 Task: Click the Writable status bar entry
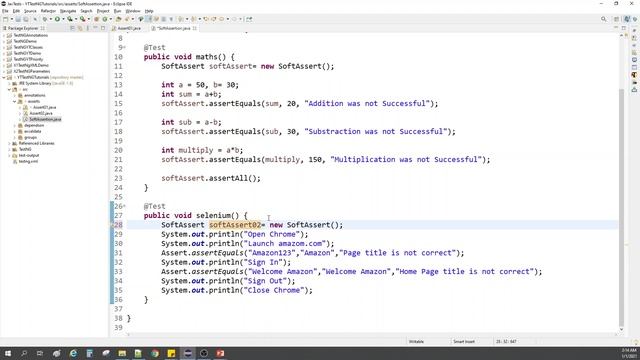(416, 341)
